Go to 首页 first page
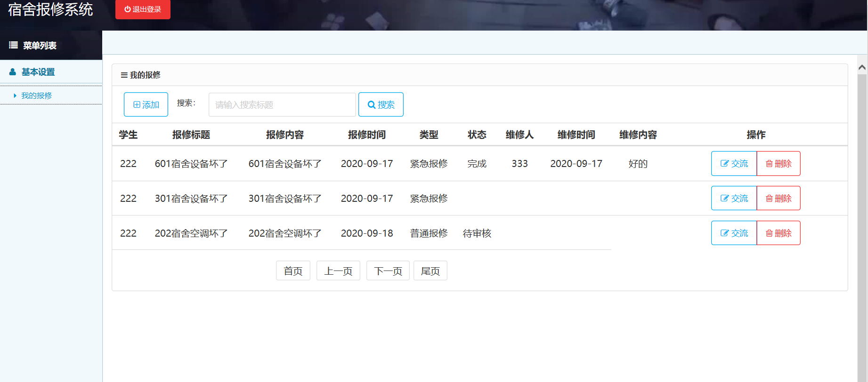Screen dimensions: 868x382 (x=293, y=271)
